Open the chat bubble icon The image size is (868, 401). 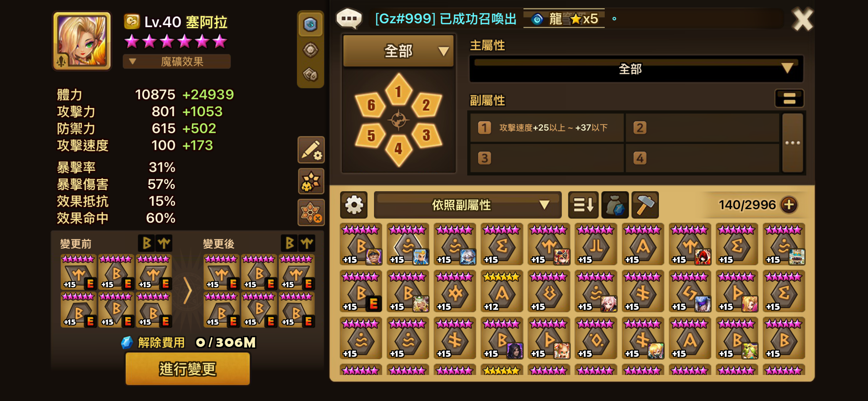tap(349, 18)
